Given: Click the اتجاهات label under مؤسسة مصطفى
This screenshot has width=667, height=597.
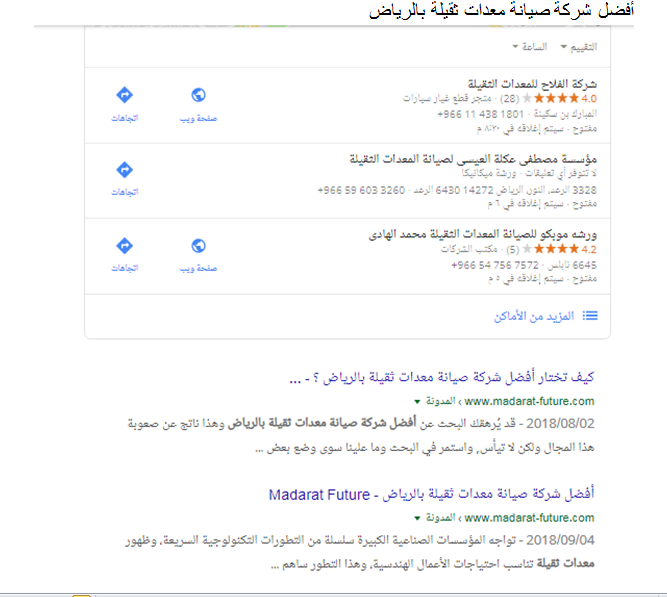Looking at the screenshot, I should [125, 192].
